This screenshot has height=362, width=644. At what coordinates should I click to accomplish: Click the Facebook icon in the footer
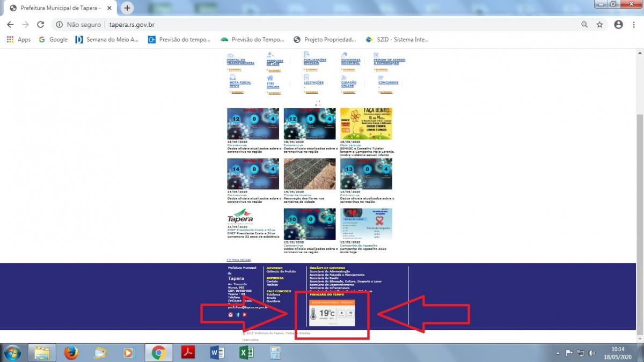[x=238, y=315]
